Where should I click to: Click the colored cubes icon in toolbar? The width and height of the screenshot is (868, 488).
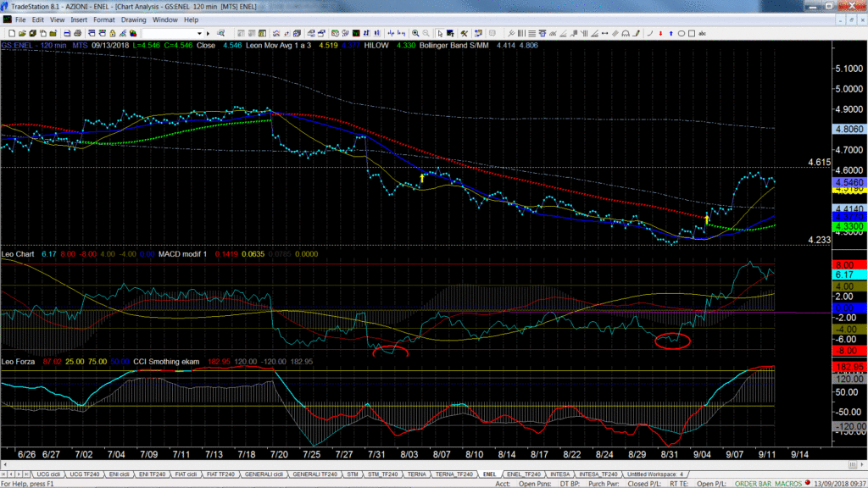tap(133, 33)
